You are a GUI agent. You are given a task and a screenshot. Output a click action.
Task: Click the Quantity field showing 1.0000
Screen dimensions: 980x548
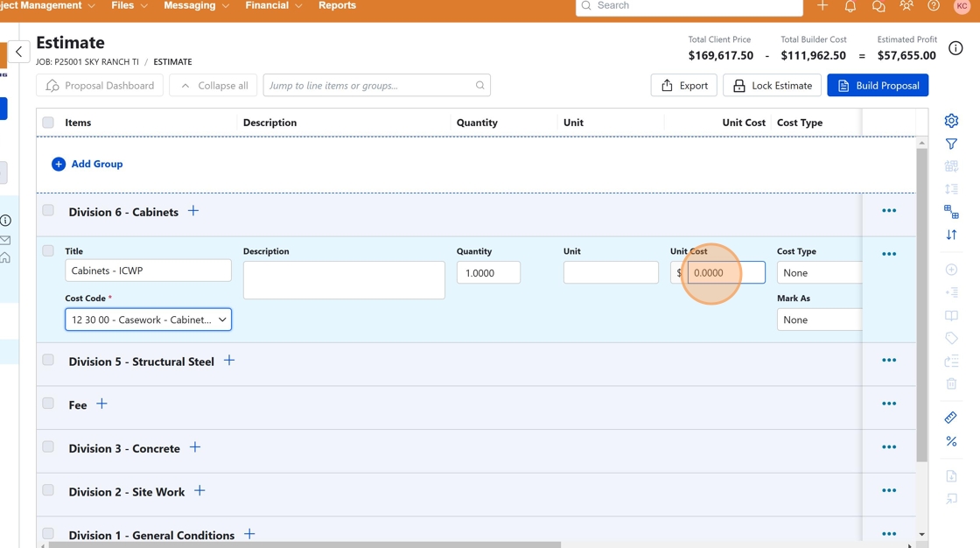pyautogui.click(x=488, y=273)
